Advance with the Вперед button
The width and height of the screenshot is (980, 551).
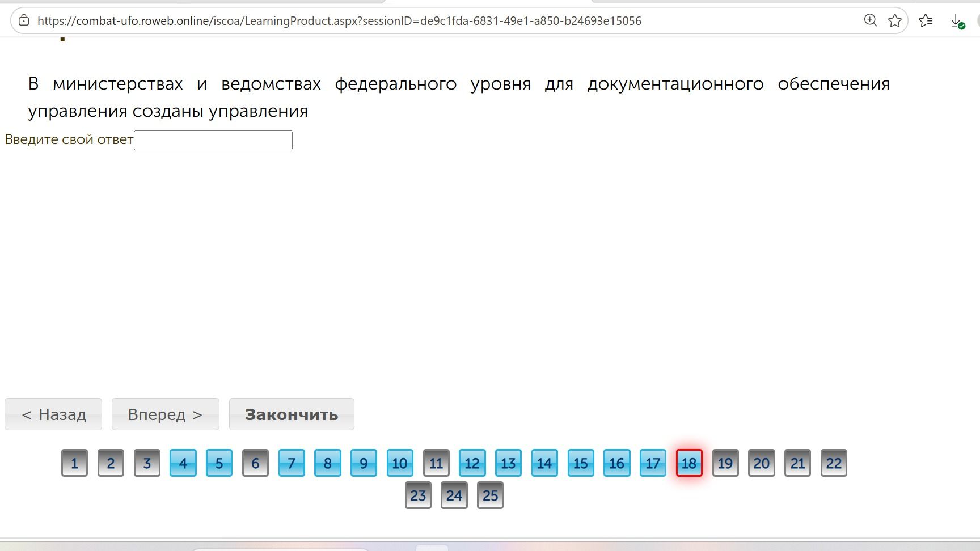tap(165, 414)
